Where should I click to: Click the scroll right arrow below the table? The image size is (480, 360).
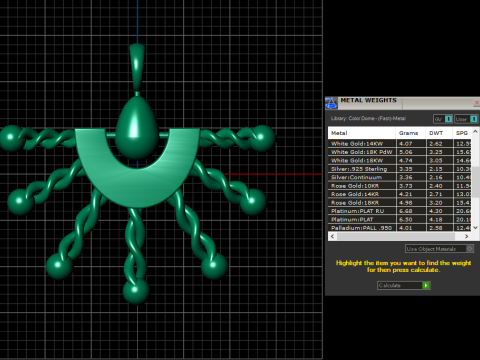point(466,236)
